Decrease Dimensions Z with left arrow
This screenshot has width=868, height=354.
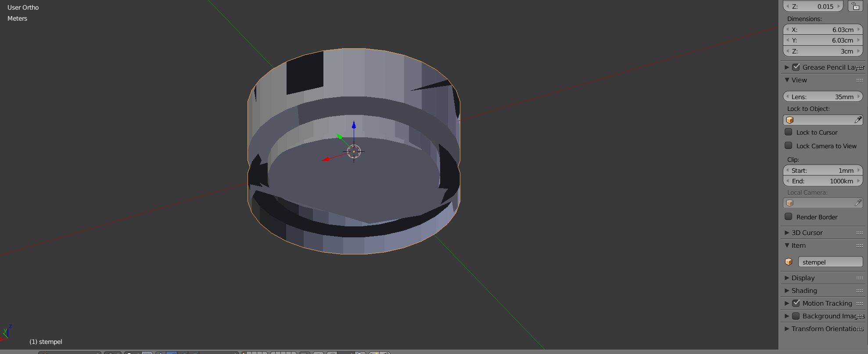pyautogui.click(x=787, y=51)
